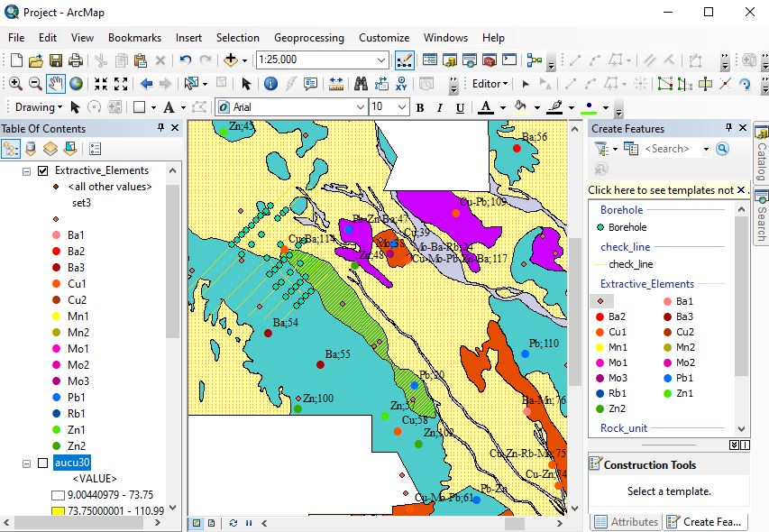This screenshot has width=769, height=532.
Task: Click the fill color bucket swatch
Action: [x=520, y=107]
